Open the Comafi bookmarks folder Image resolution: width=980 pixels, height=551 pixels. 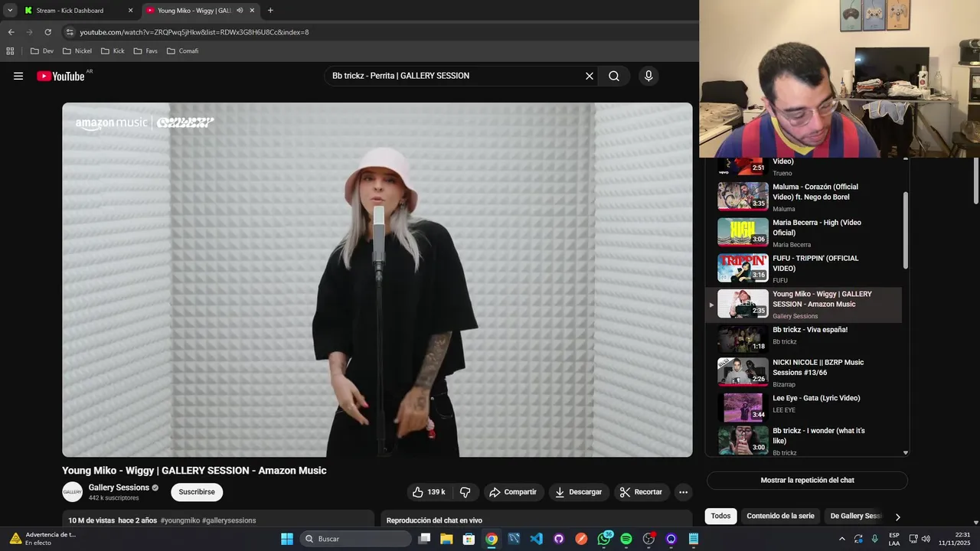[182, 51]
